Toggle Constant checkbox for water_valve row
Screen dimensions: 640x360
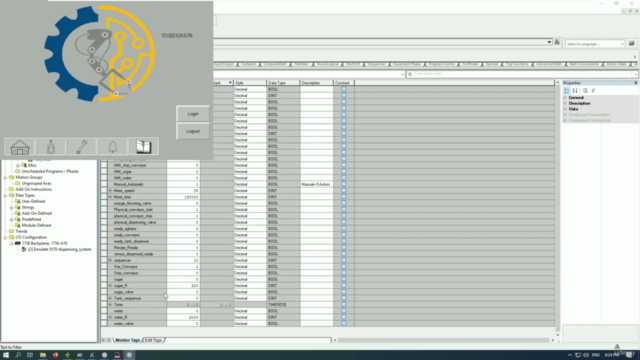click(344, 323)
